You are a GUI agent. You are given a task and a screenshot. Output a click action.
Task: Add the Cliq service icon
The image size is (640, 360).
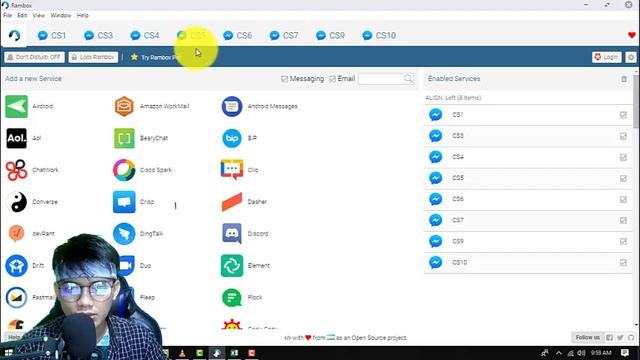[x=232, y=170]
